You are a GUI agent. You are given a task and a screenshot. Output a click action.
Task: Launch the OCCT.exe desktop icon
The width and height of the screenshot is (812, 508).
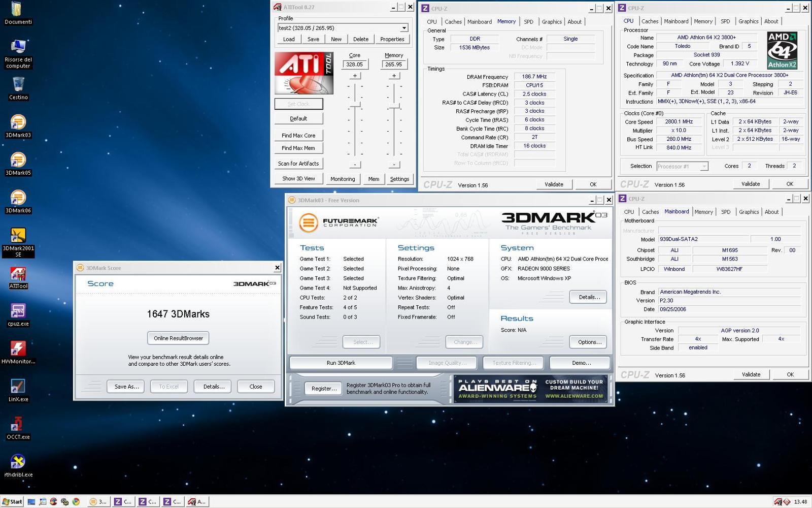click(x=18, y=428)
